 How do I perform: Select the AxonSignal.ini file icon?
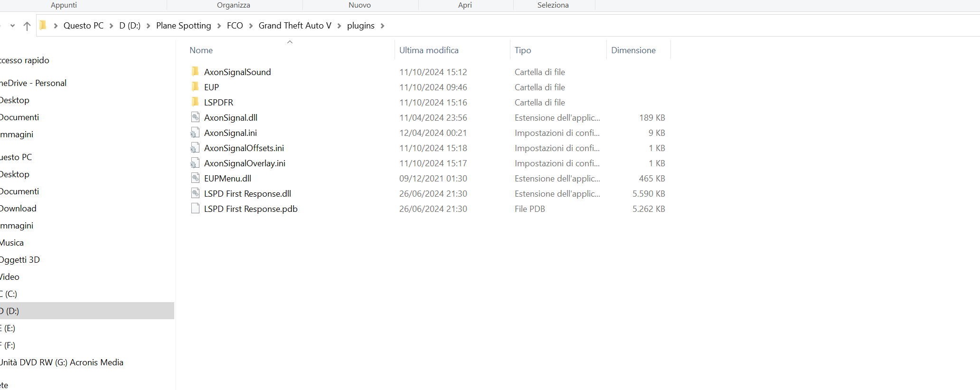tap(195, 133)
